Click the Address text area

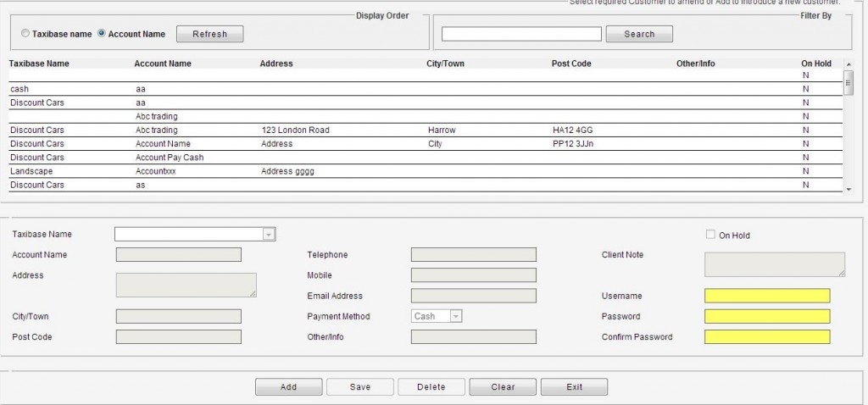[x=186, y=285]
